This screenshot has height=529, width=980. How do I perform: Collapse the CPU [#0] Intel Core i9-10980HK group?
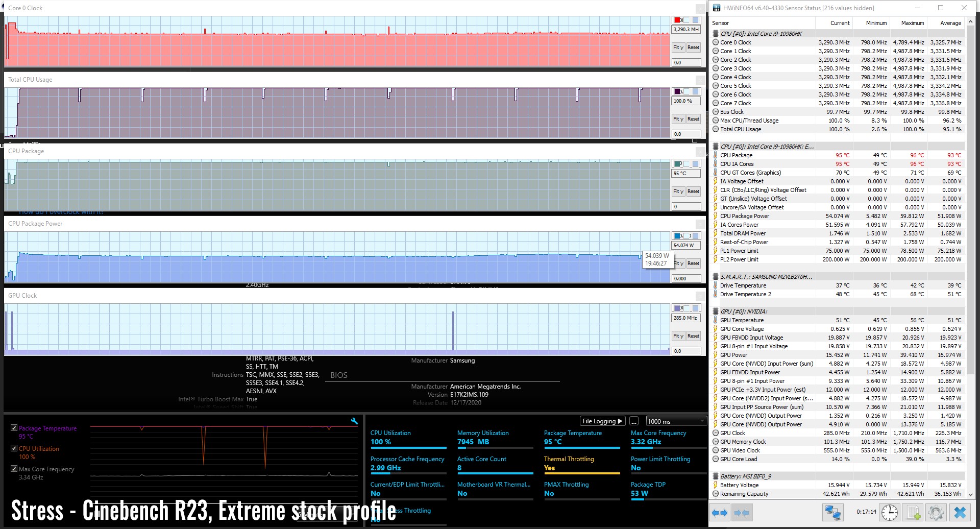761,34
